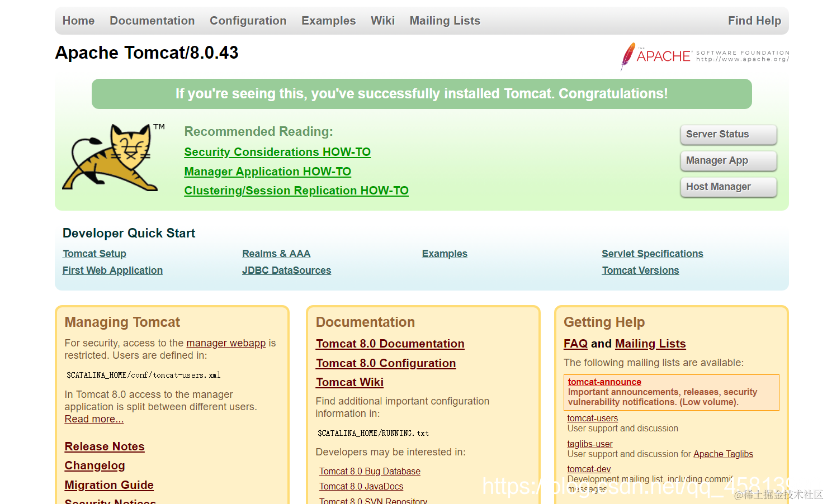Open the tomcat-users mailing list link
This screenshot has width=827, height=504.
click(x=593, y=419)
